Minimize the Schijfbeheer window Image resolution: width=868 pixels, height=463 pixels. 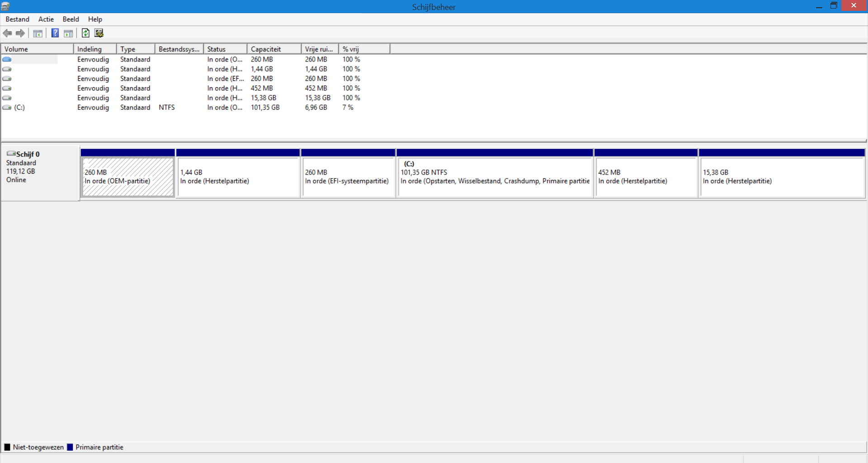[819, 6]
